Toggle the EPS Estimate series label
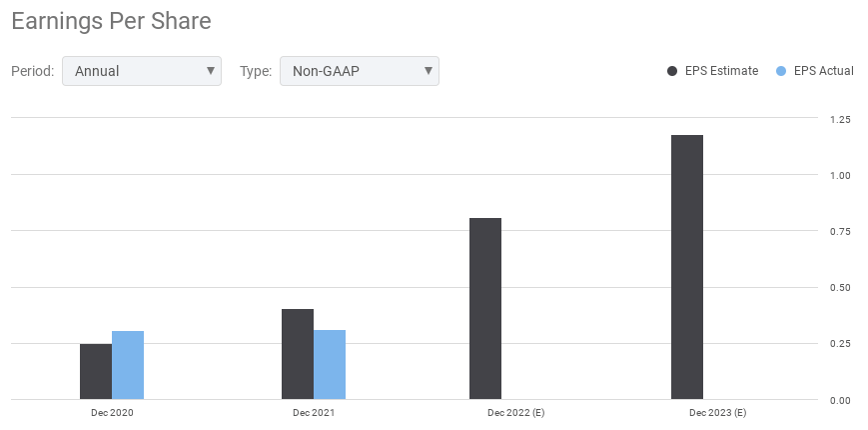 click(720, 71)
